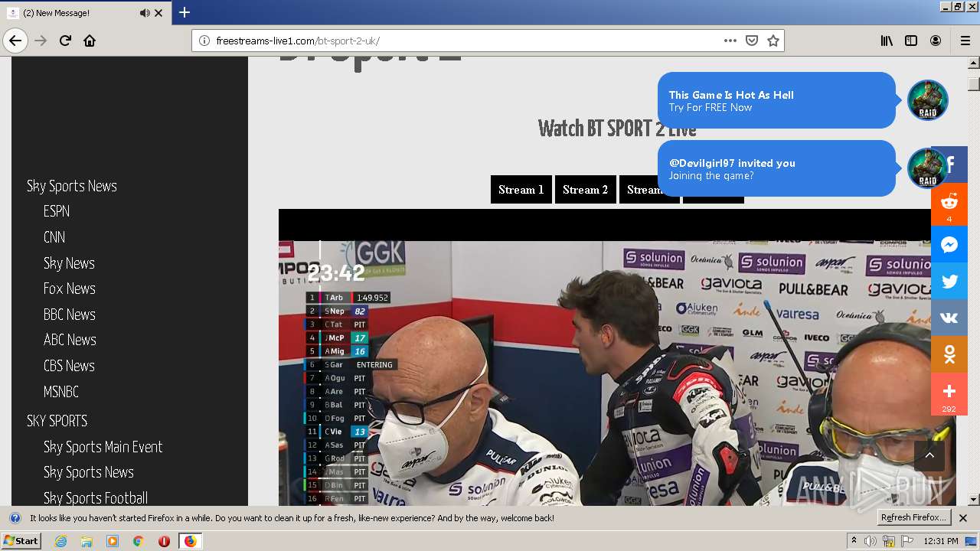This screenshot has height=551, width=980.
Task: Select Stream 1 tab
Action: [521, 190]
